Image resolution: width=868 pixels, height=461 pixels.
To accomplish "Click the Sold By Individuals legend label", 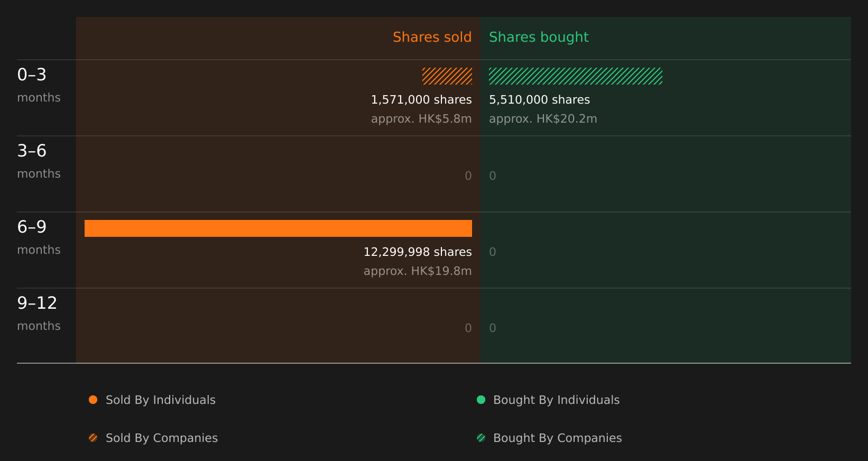I will pyautogui.click(x=161, y=400).
